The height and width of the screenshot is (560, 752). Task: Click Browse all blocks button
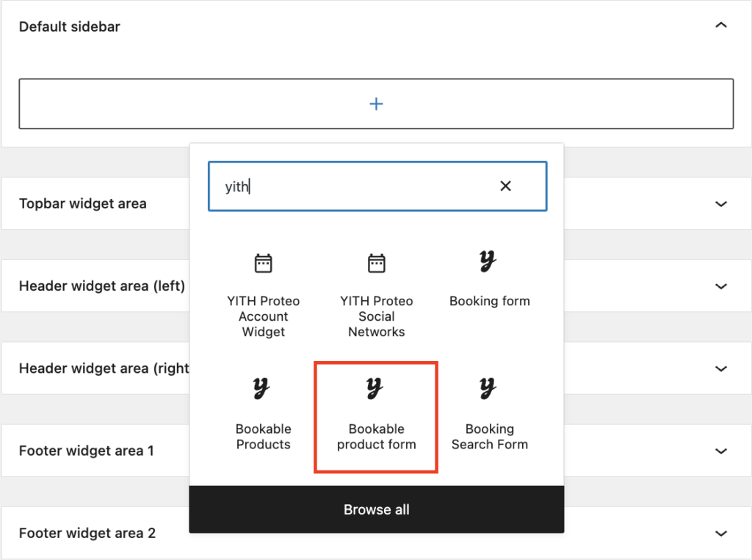point(377,509)
